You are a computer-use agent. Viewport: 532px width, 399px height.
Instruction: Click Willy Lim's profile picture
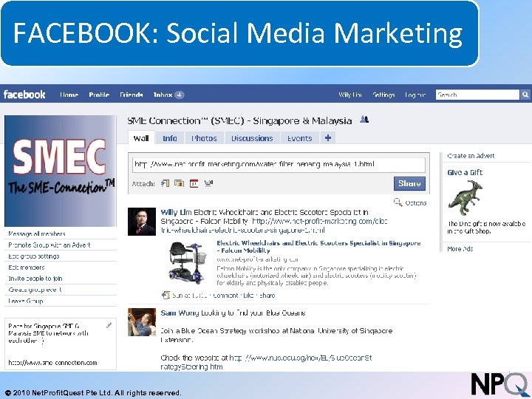click(142, 222)
